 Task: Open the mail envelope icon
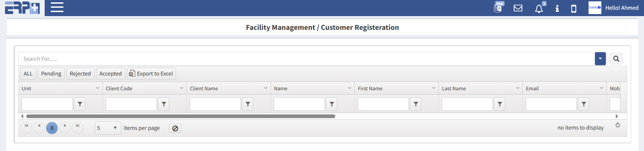tap(518, 8)
